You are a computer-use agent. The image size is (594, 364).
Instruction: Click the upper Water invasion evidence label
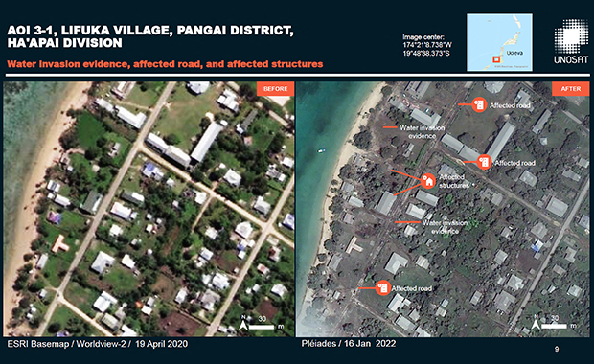pos(422,132)
